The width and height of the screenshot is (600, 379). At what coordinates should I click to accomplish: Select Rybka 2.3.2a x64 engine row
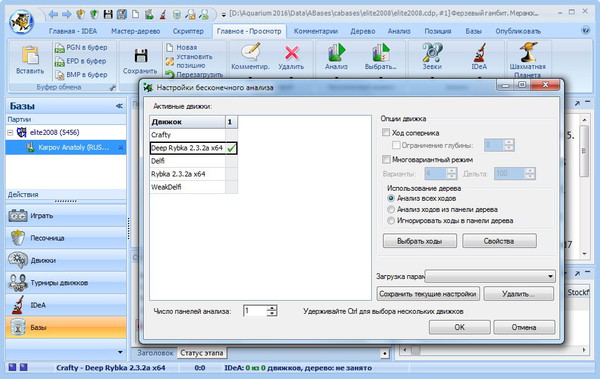click(187, 174)
